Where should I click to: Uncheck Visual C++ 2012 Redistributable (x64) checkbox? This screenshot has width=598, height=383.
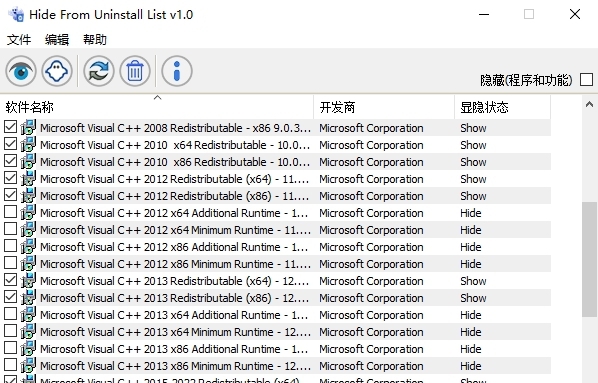click(10, 178)
